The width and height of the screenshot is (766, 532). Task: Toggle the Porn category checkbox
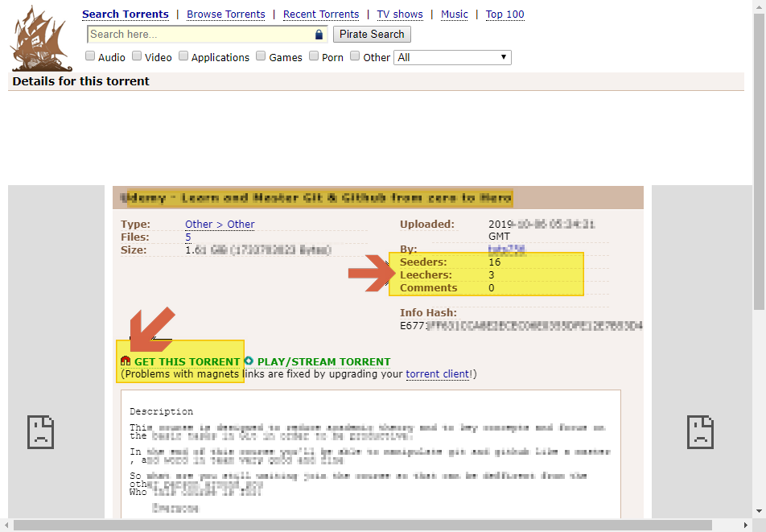[x=314, y=56]
